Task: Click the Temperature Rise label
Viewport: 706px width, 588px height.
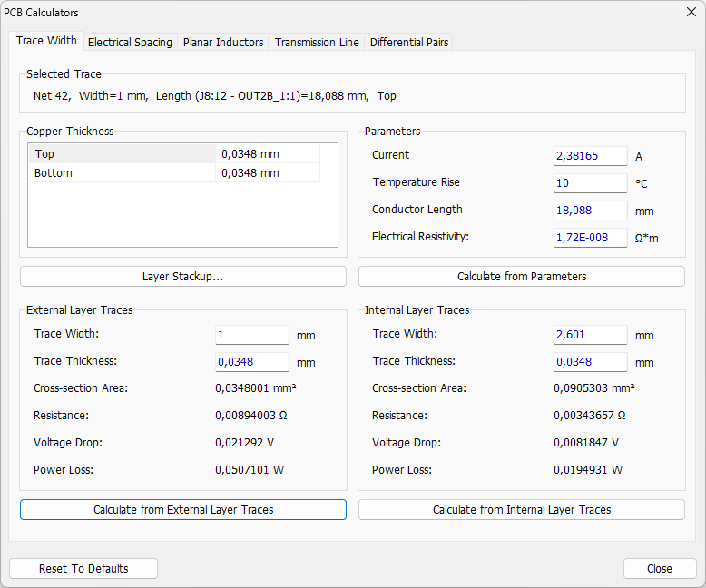Action: click(x=416, y=181)
